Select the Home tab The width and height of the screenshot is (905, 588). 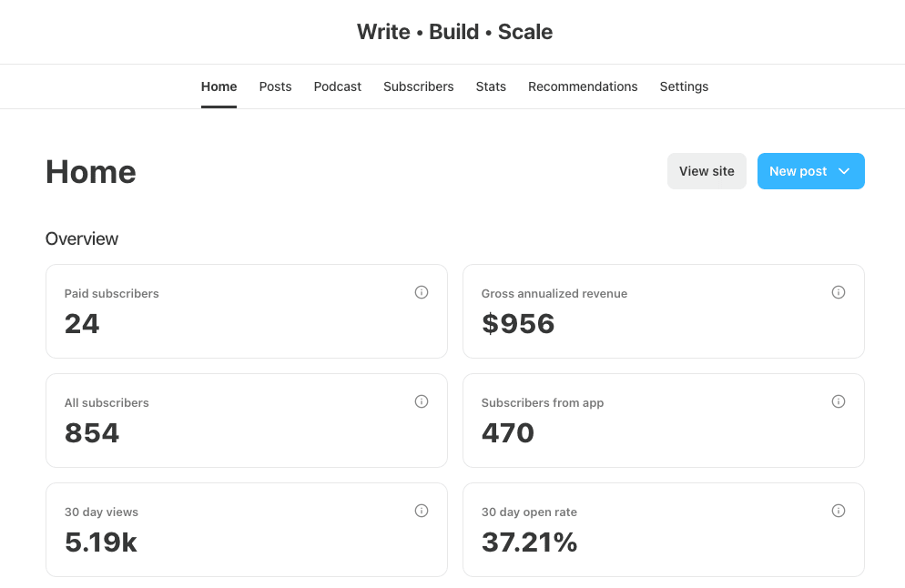pos(219,86)
